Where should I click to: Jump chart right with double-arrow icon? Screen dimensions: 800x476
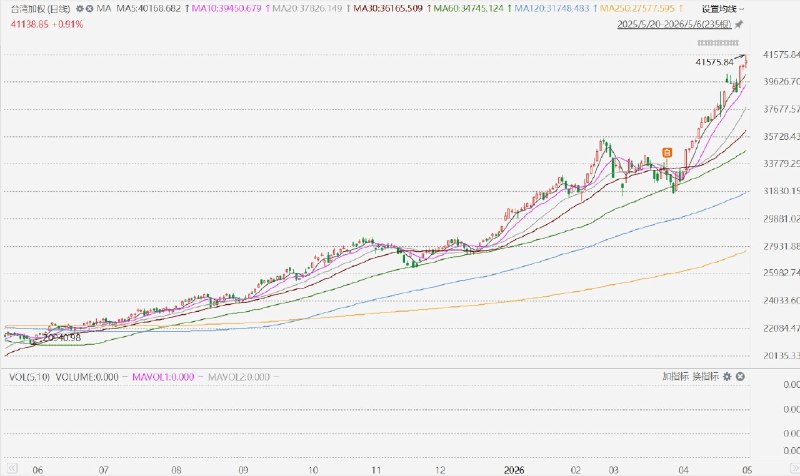click(794, 468)
